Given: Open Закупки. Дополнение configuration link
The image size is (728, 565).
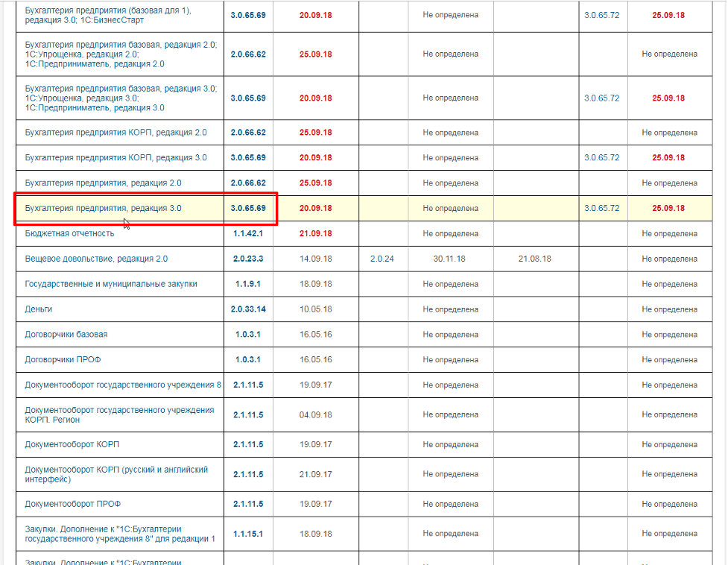Looking at the screenshot, I should pyautogui.click(x=101, y=533).
